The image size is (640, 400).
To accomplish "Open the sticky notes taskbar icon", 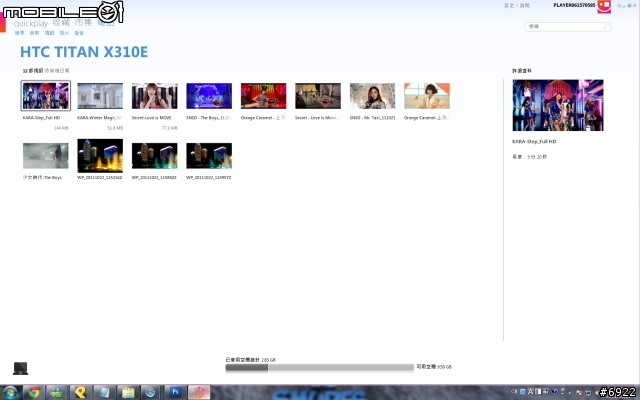I will click(128, 393).
